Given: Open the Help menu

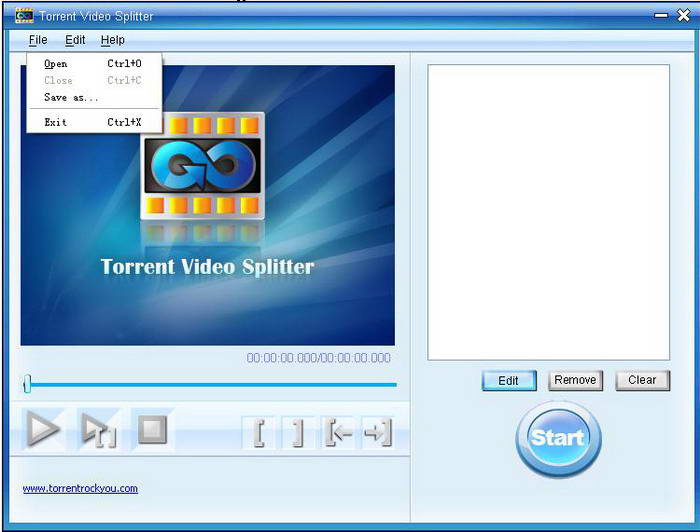Looking at the screenshot, I should click(112, 40).
